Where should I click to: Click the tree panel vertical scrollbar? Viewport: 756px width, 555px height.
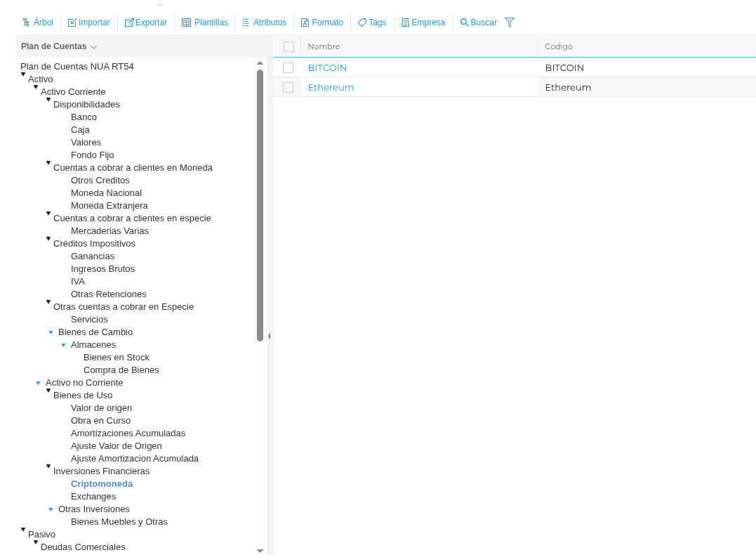pos(260,204)
